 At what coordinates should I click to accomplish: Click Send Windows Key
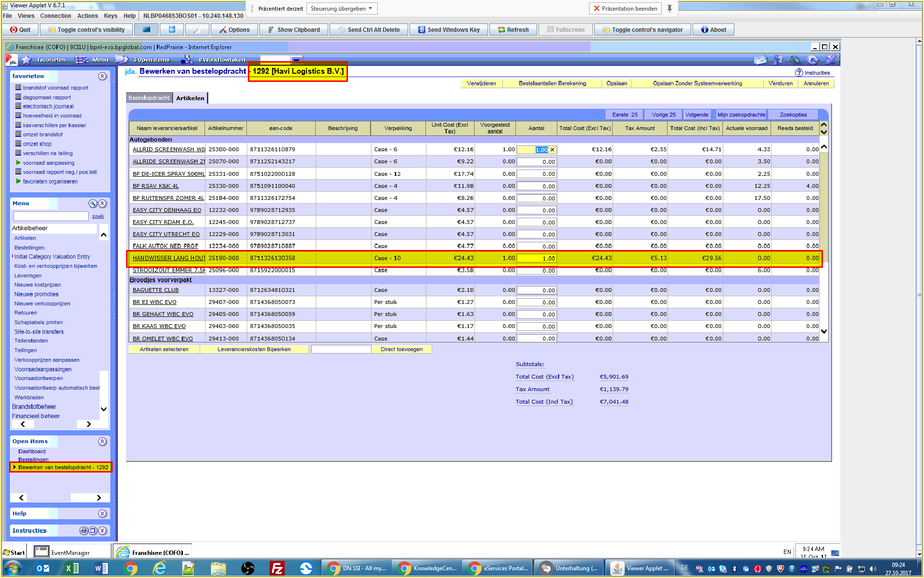(x=449, y=29)
